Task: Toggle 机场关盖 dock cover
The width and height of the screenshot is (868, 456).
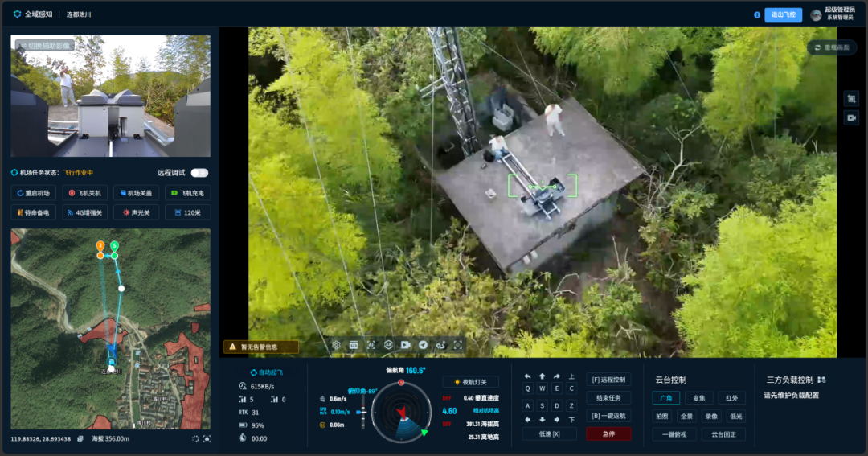Action: (x=136, y=193)
